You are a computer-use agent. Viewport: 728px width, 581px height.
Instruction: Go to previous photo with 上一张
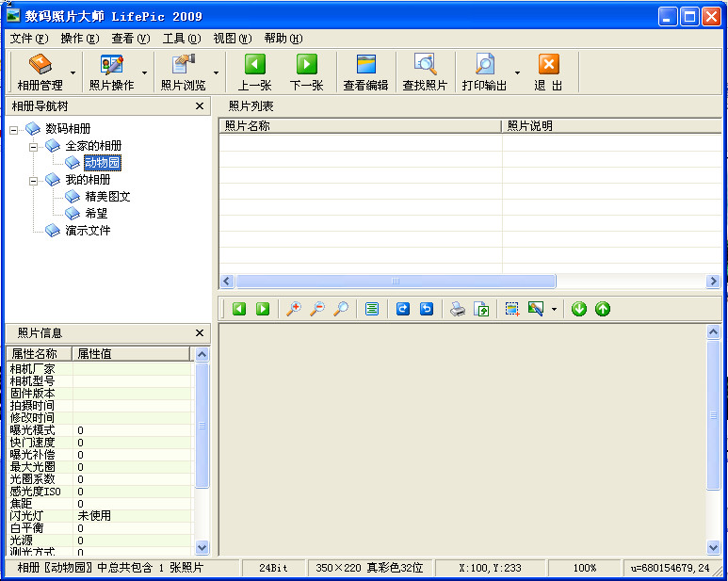(255, 72)
